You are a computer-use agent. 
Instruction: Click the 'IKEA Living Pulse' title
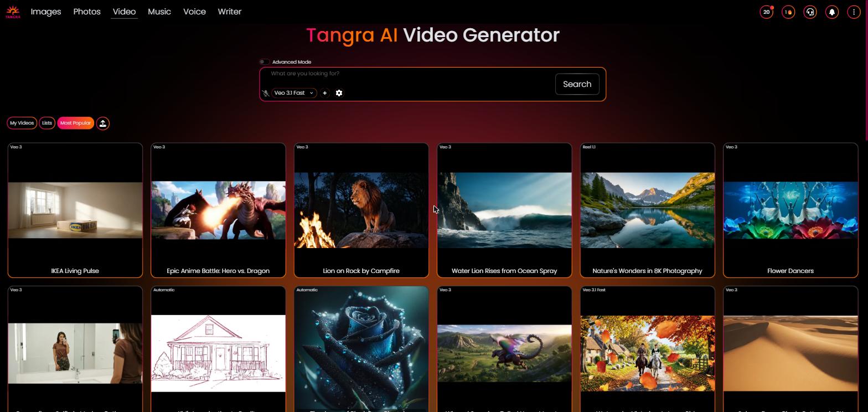pyautogui.click(x=75, y=271)
